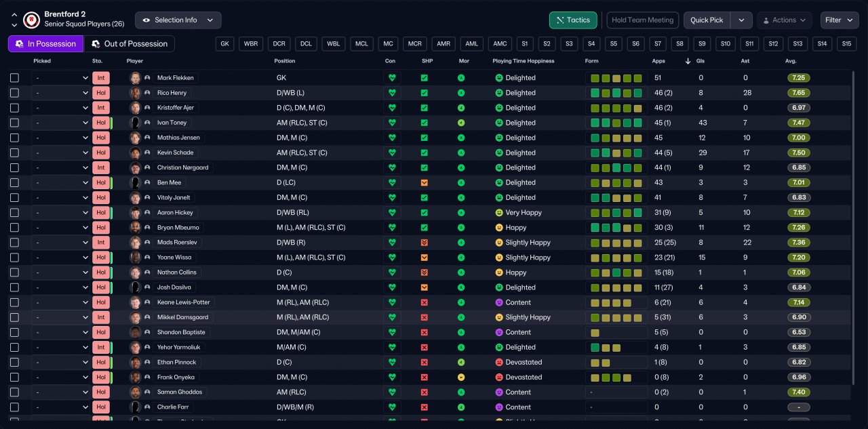Click Ethan Pinnock's devastated face icon
The width and height of the screenshot is (868, 429).
point(499,362)
